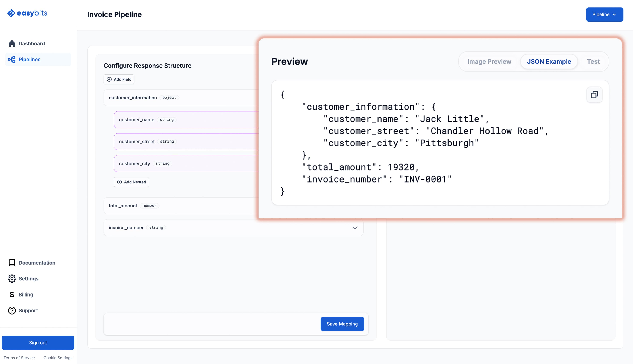The height and width of the screenshot is (364, 633).
Task: Click the Pipelines sidebar icon
Action: 12,60
